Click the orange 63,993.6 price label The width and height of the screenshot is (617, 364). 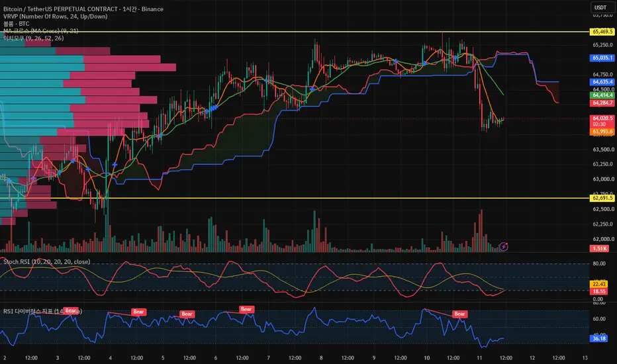pos(602,132)
